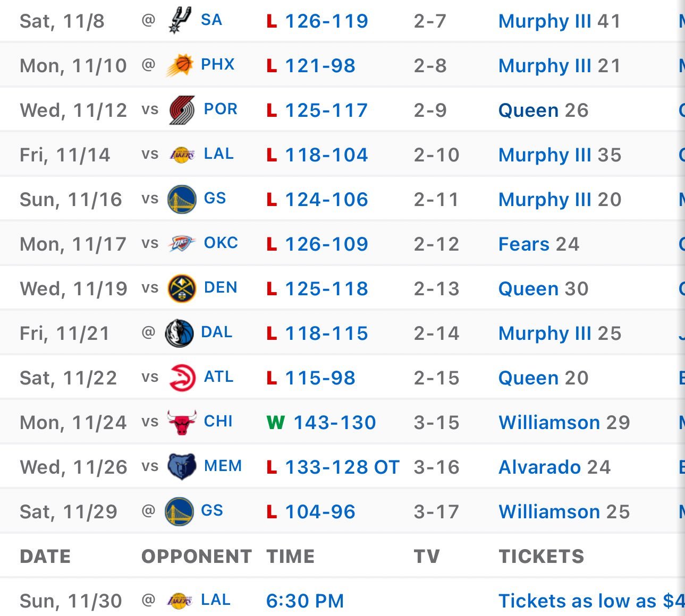Open the Warriors logo for 11/16 game

click(182, 199)
